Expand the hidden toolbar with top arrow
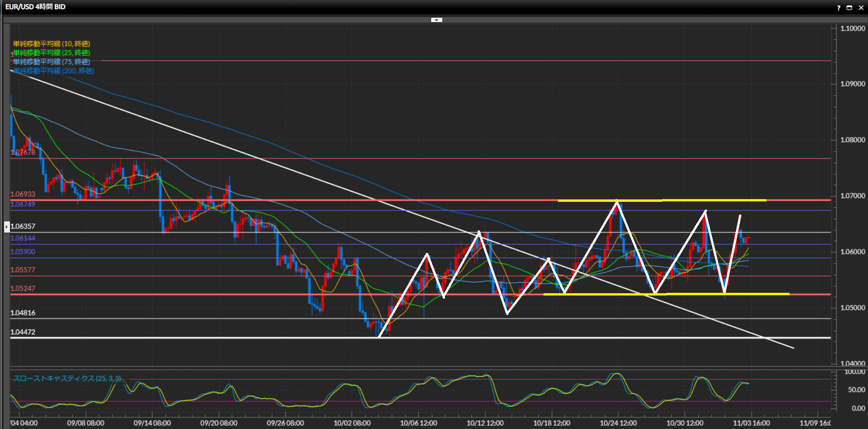Image resolution: width=868 pixels, height=429 pixels. click(x=436, y=20)
